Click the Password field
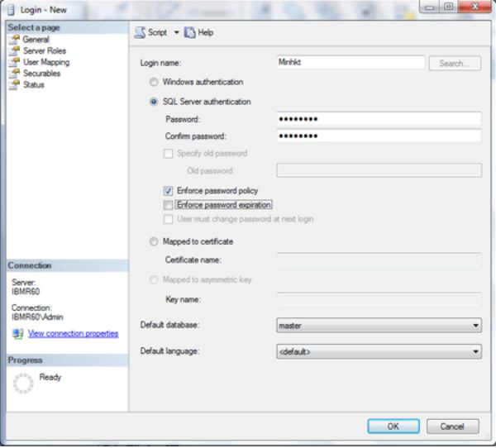 379,119
